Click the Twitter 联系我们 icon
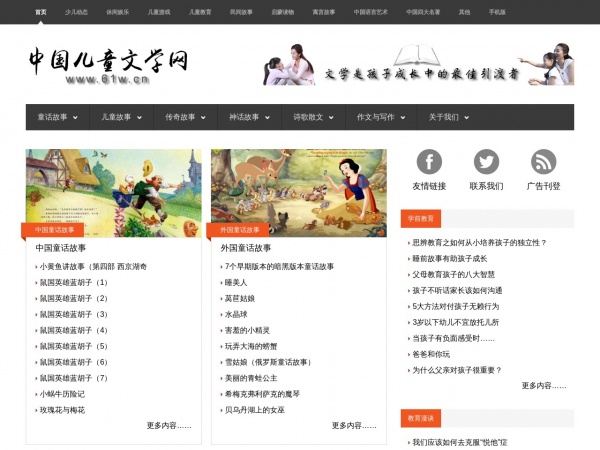This screenshot has width=600, height=450. tap(486, 162)
